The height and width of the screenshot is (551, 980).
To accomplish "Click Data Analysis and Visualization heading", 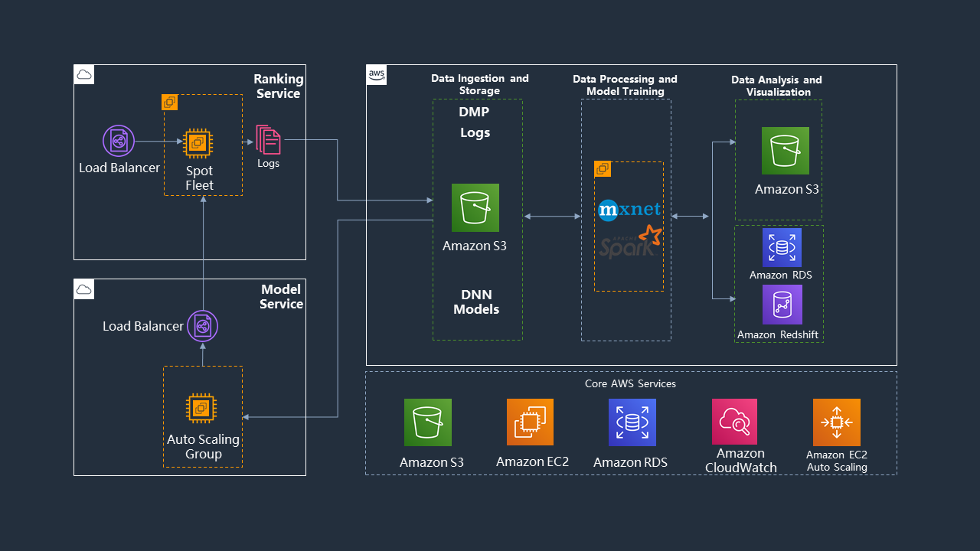I will [777, 86].
